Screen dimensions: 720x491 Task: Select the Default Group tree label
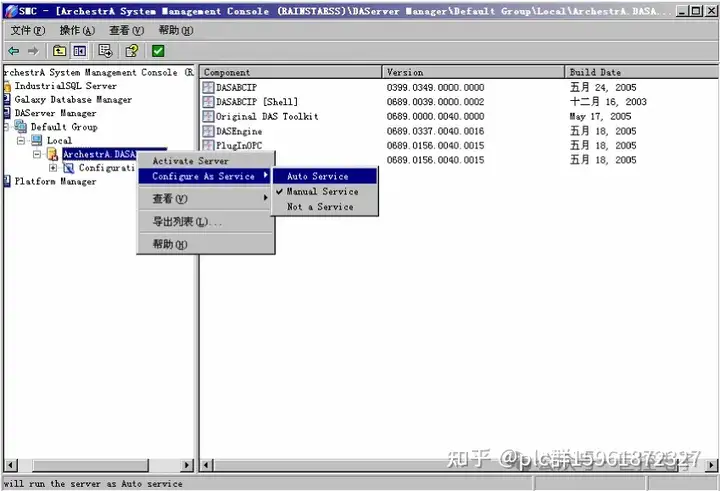click(64, 127)
